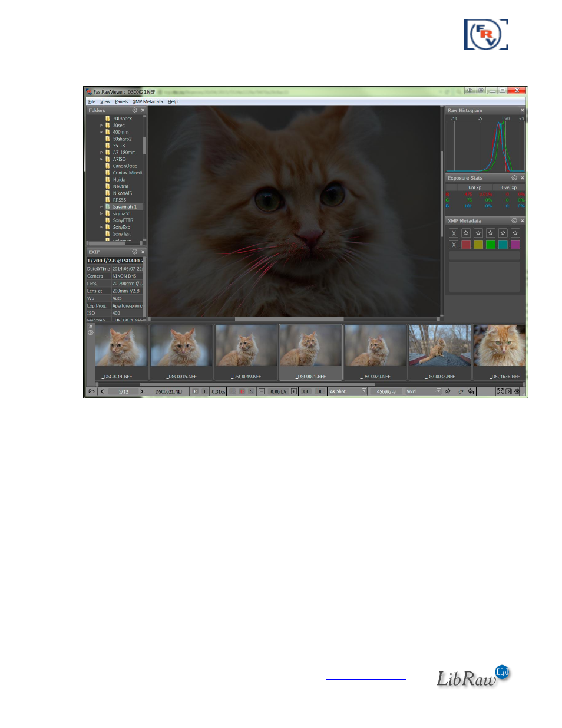562x728 pixels.
Task: Set one-star rating
Action: click(466, 233)
